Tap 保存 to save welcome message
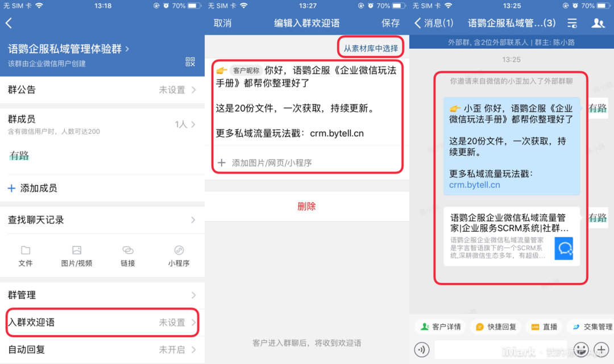This screenshot has height=364, width=614. 391,23
